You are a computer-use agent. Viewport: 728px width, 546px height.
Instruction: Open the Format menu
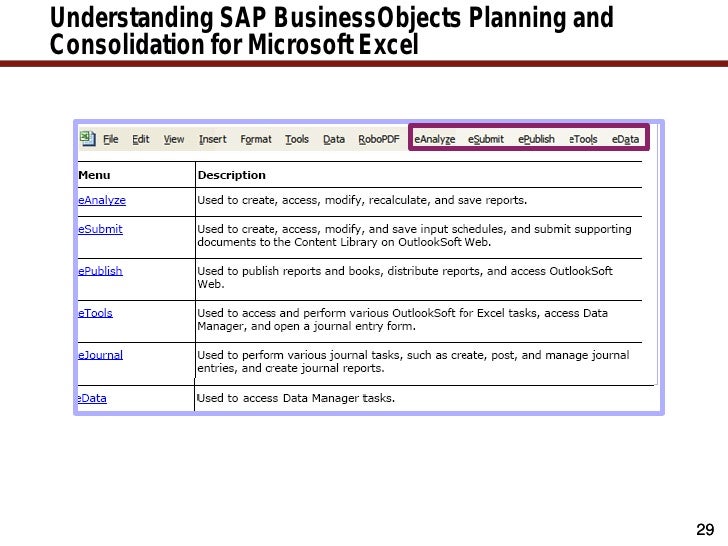point(256,139)
